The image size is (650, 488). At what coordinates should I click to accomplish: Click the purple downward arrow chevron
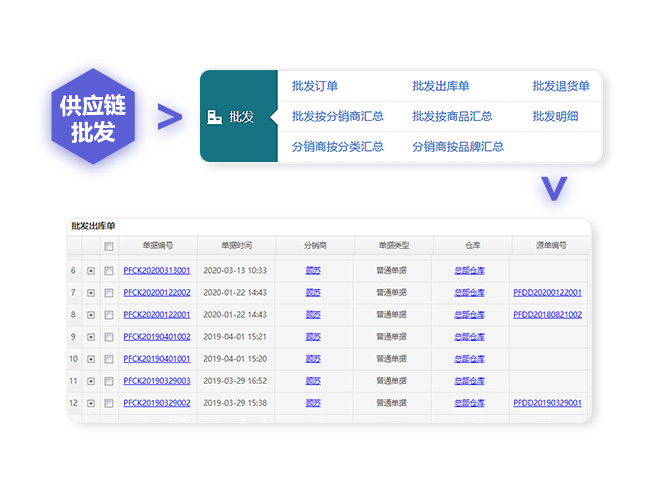tap(553, 187)
